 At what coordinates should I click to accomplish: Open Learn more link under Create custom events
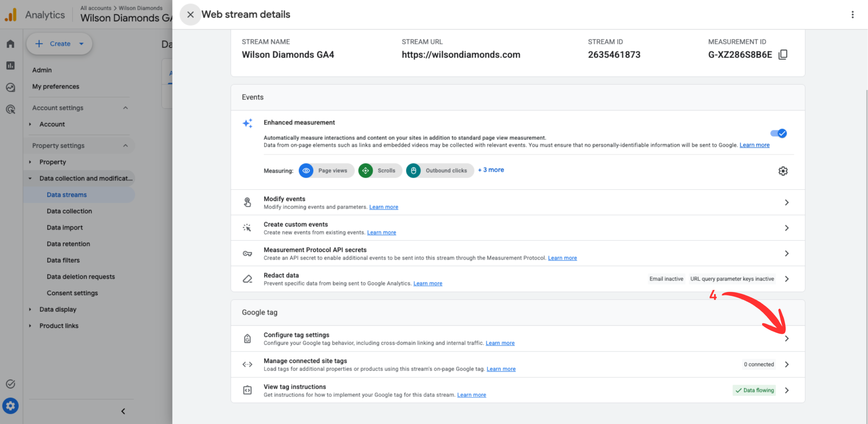[x=381, y=233]
